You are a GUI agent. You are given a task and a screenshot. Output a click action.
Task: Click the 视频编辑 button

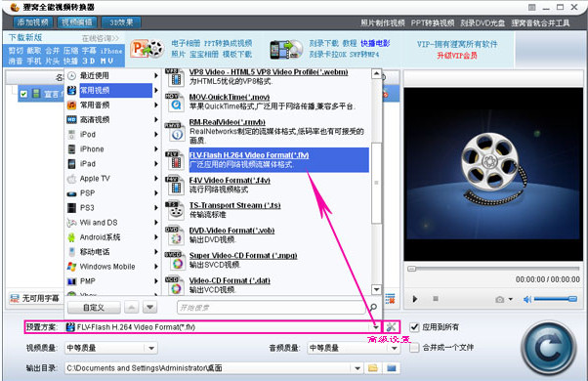[77, 22]
